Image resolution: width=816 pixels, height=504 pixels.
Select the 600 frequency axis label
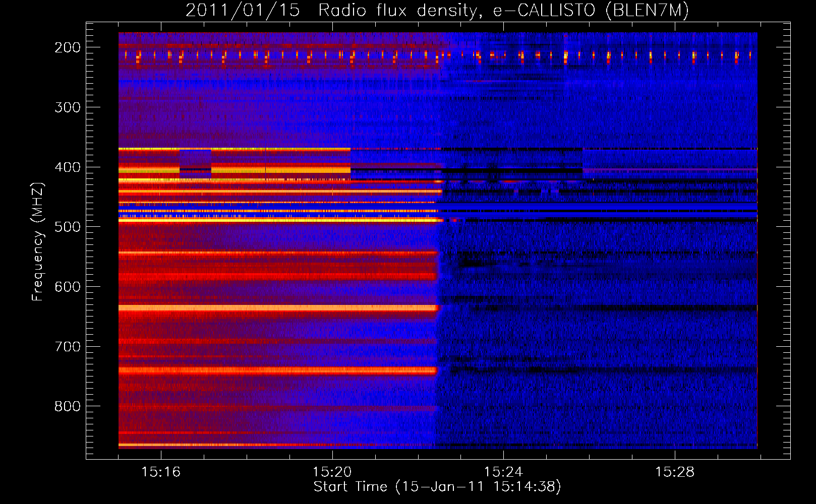coord(68,287)
